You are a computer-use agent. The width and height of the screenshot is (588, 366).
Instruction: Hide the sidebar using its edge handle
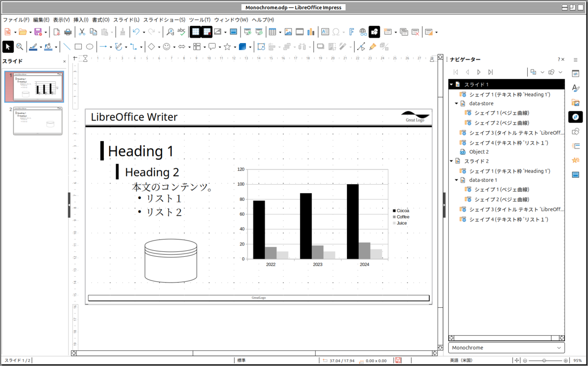coord(444,205)
